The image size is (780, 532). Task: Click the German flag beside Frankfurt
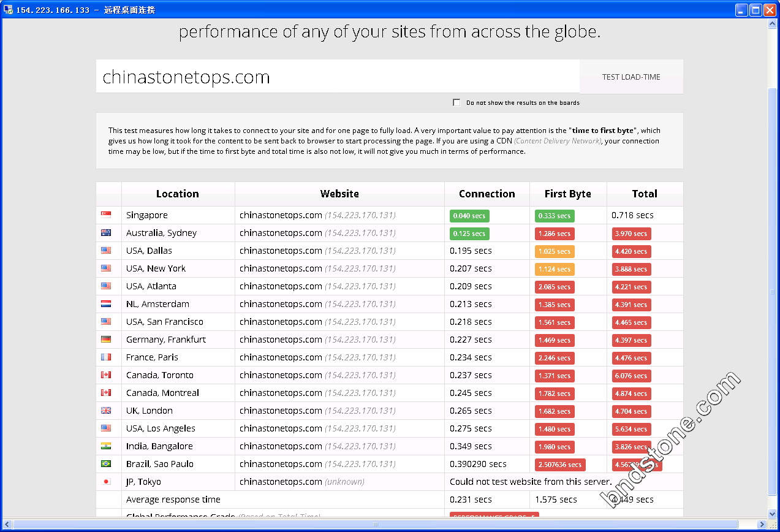(x=106, y=340)
